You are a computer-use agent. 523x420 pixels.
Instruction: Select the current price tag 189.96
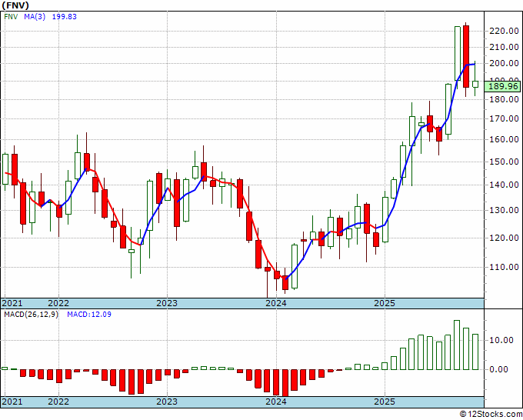pyautogui.click(x=503, y=87)
